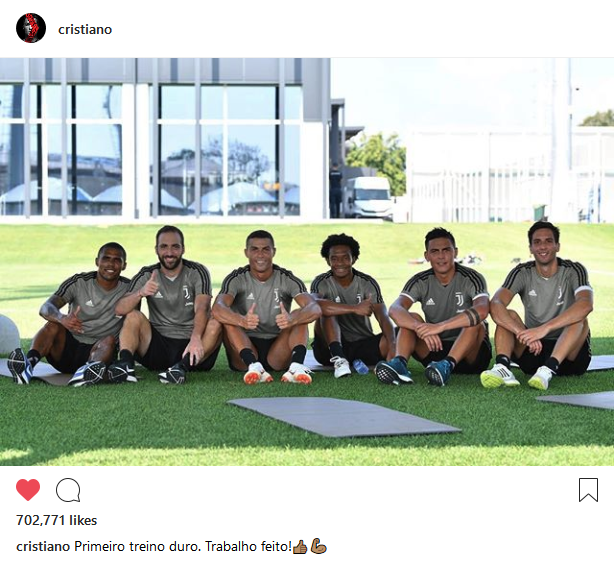
Task: Click the curly-haired player in the photo
Action: 347,307
